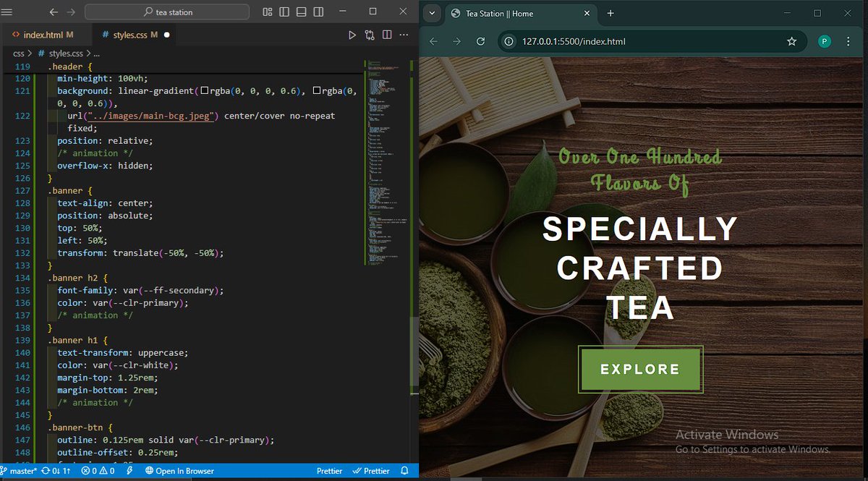Open VS Code notifications bell

[x=405, y=471]
